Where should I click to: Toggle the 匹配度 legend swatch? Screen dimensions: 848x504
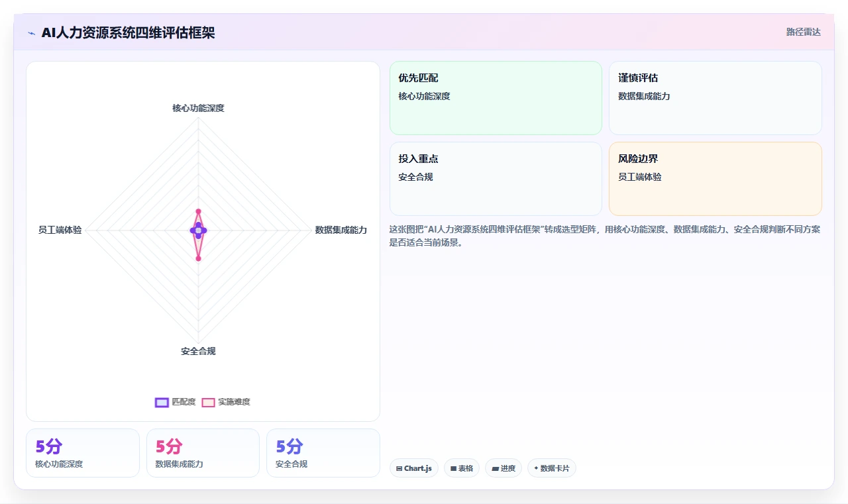[x=162, y=402]
